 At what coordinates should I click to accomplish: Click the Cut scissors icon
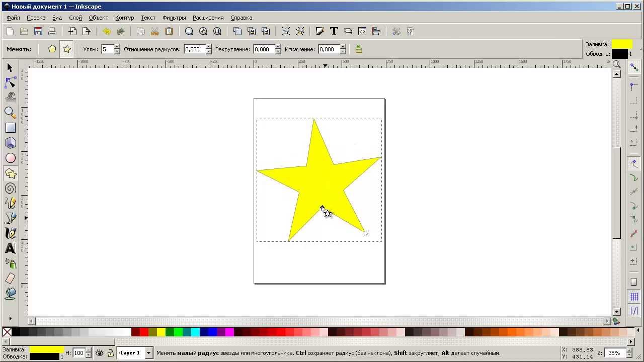tap(155, 31)
